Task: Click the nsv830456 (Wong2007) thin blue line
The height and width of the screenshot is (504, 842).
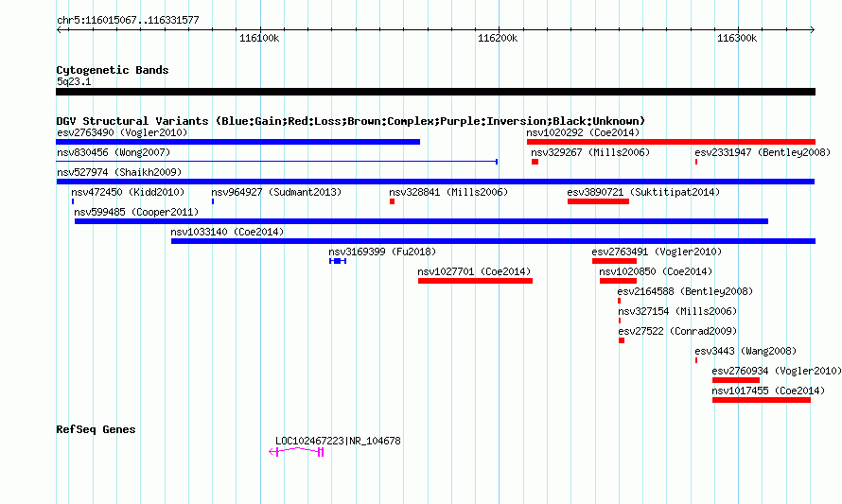Action: [x=276, y=162]
